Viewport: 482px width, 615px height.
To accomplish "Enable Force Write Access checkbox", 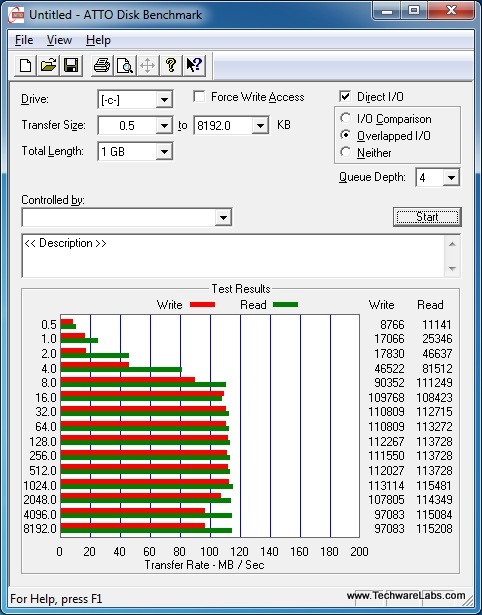I will coord(199,96).
